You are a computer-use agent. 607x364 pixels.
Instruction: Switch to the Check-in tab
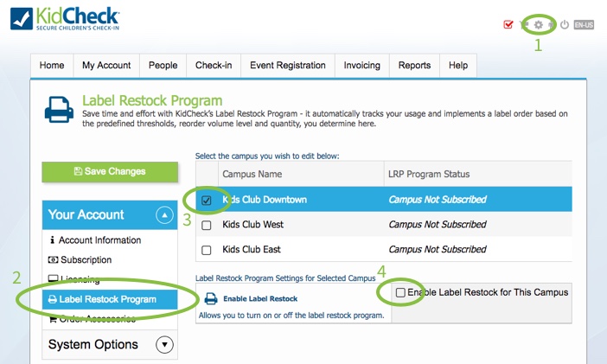pyautogui.click(x=214, y=66)
